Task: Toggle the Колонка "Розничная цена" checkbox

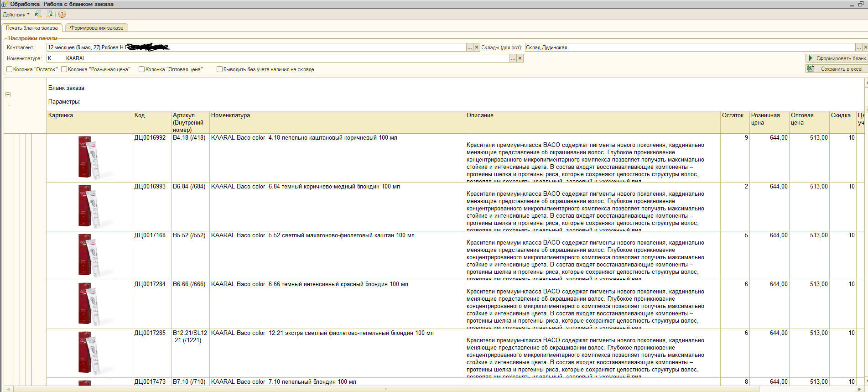Action: pyautogui.click(x=64, y=69)
